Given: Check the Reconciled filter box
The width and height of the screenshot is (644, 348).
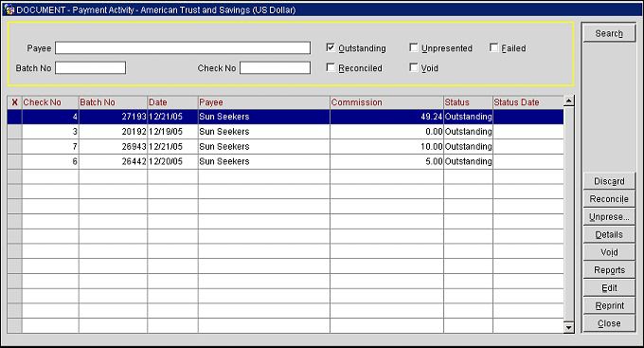Looking at the screenshot, I should point(331,67).
